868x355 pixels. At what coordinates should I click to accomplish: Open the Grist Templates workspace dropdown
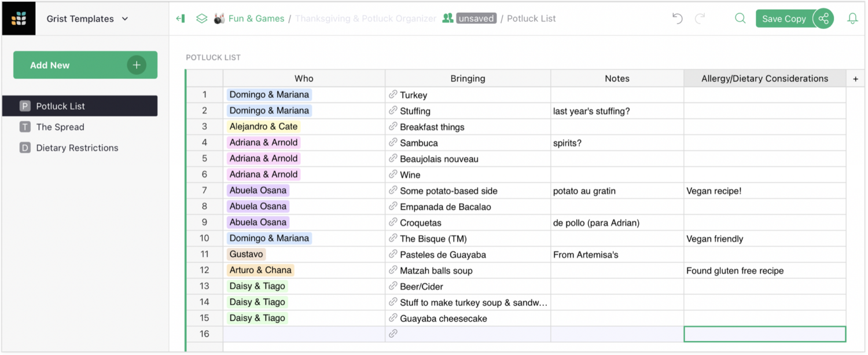click(88, 19)
